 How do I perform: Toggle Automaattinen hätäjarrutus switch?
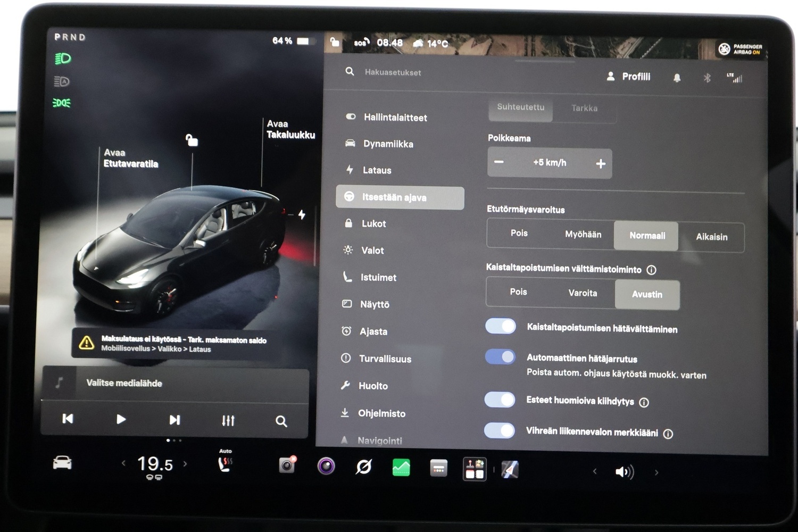tap(500, 356)
